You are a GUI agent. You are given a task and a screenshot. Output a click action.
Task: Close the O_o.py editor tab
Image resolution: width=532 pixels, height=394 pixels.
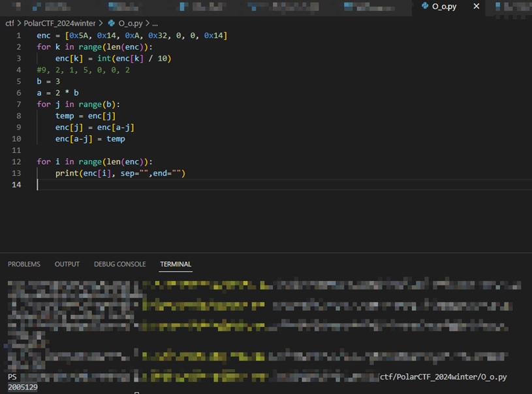point(476,6)
